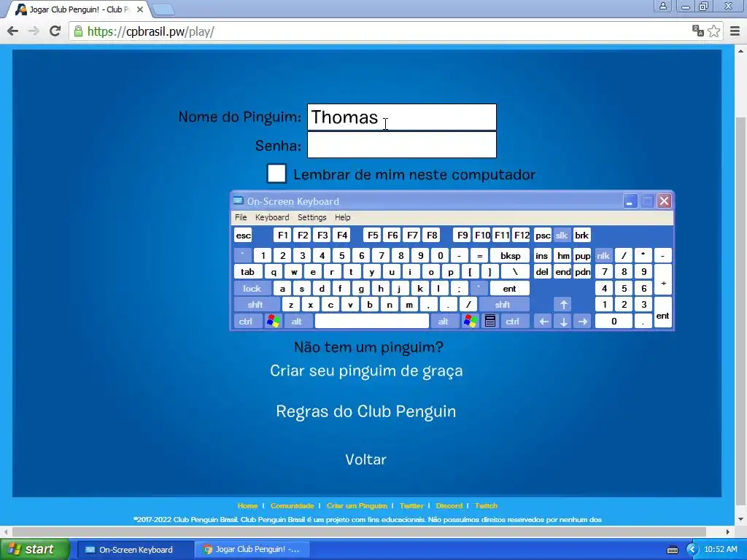Click the left arrow key

point(543,322)
